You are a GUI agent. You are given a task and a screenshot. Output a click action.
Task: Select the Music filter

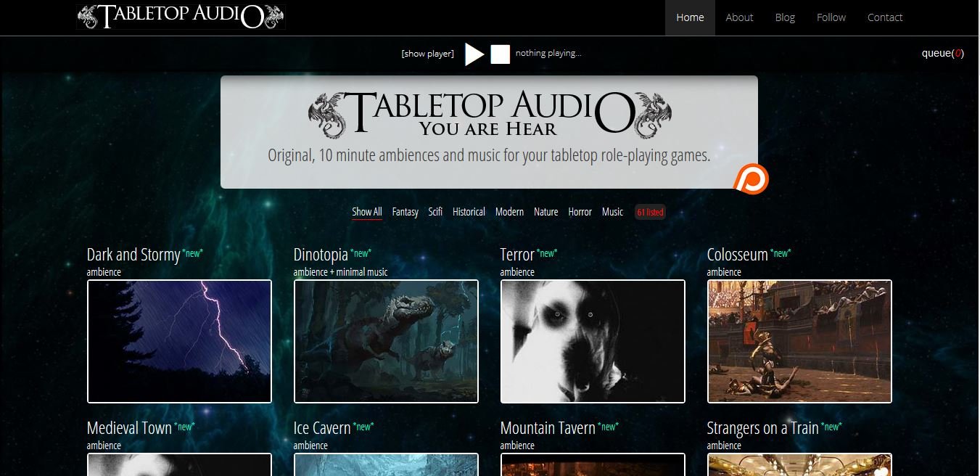click(x=612, y=212)
